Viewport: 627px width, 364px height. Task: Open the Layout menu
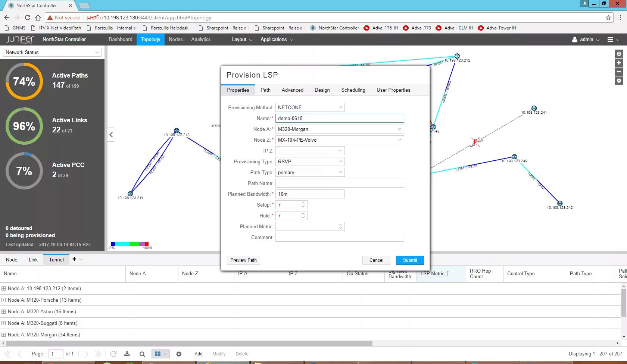click(241, 40)
